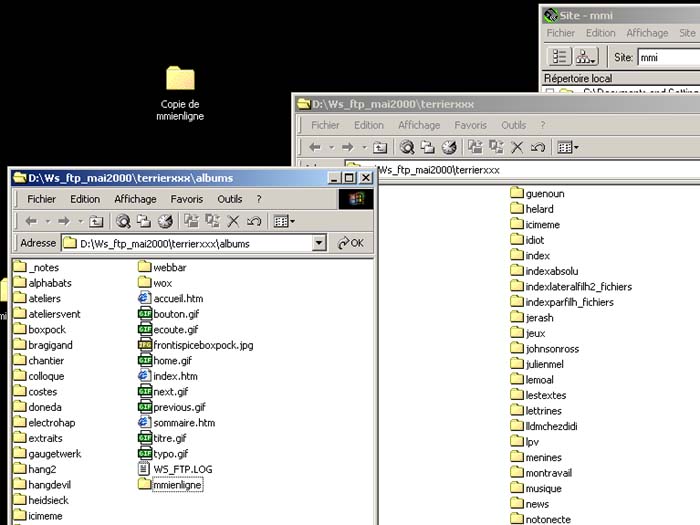Click Undo icon in albums window toolbar

pyautogui.click(x=254, y=221)
